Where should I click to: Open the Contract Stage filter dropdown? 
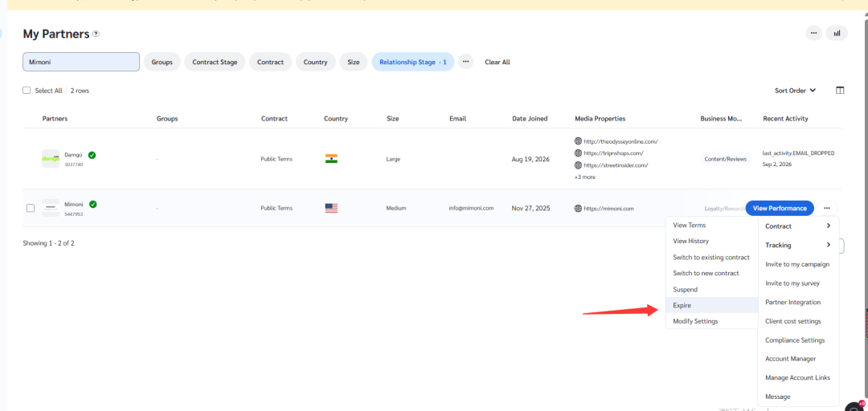215,62
